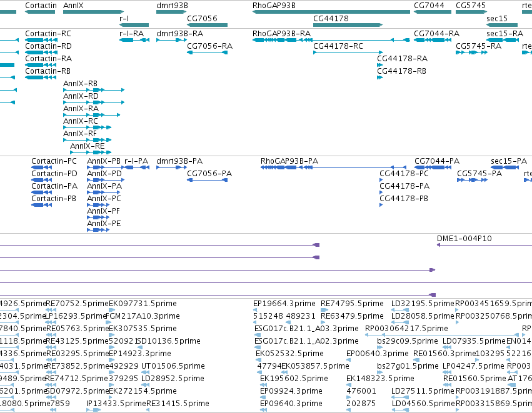Click the Cortactin-PB protein label

(x=54, y=199)
